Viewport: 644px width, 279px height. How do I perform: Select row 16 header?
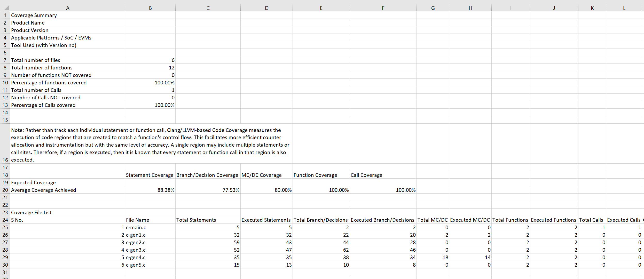click(x=5, y=160)
